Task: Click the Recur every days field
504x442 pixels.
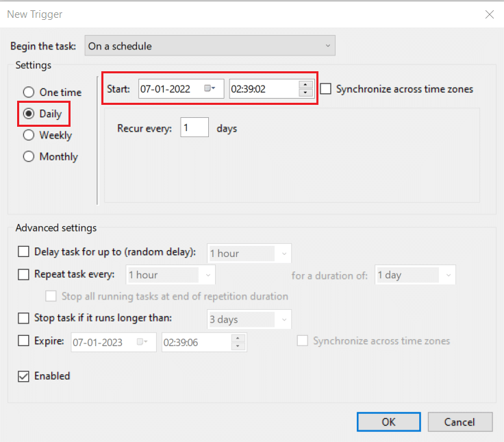Action: click(194, 128)
